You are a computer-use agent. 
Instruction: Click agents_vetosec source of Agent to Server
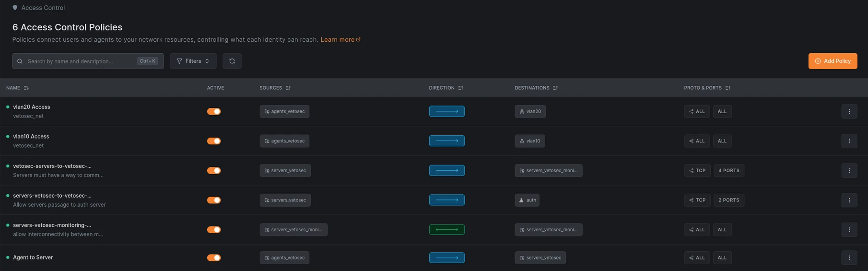coord(284,258)
